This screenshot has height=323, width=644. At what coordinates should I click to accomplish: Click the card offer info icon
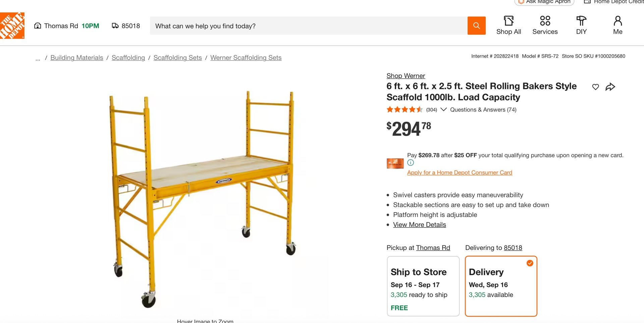point(411,163)
